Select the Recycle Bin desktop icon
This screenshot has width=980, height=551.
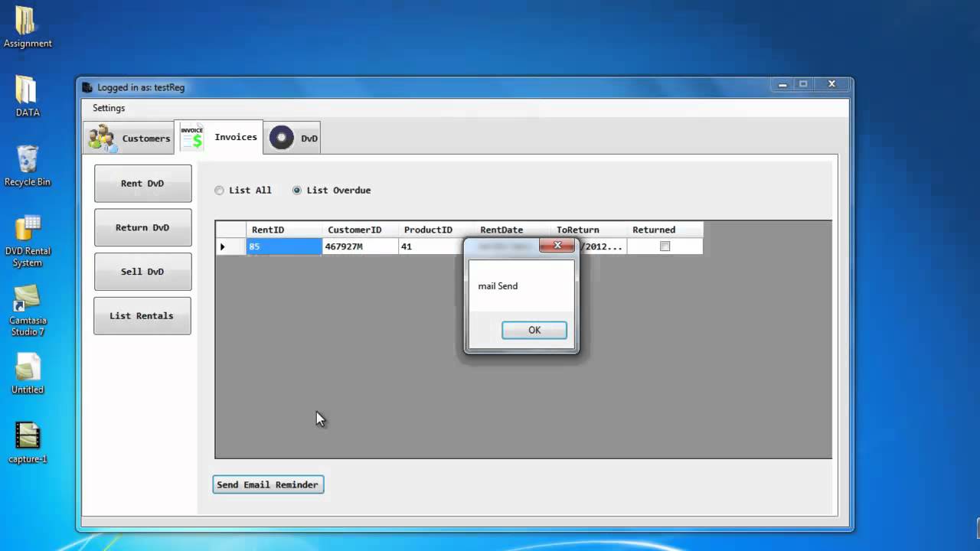[28, 166]
